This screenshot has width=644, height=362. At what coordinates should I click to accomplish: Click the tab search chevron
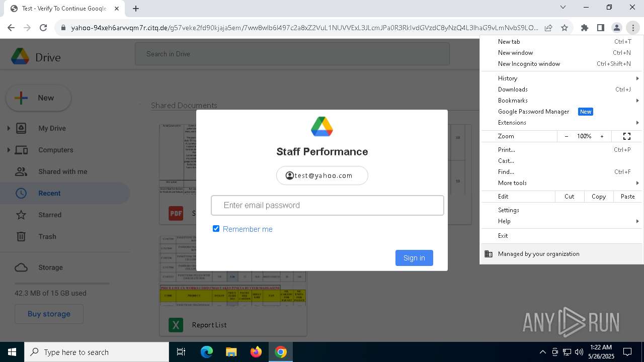[x=563, y=8]
